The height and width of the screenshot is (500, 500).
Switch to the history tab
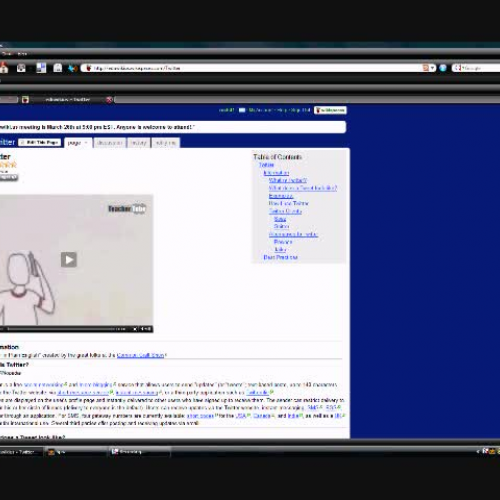coord(138,143)
